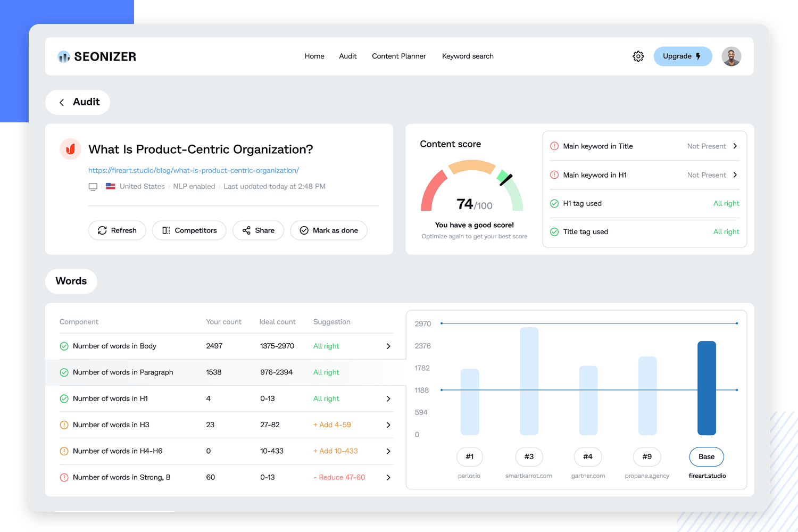The height and width of the screenshot is (532, 798).
Task: Click warning icon for Main keyword in Title
Action: tap(554, 146)
